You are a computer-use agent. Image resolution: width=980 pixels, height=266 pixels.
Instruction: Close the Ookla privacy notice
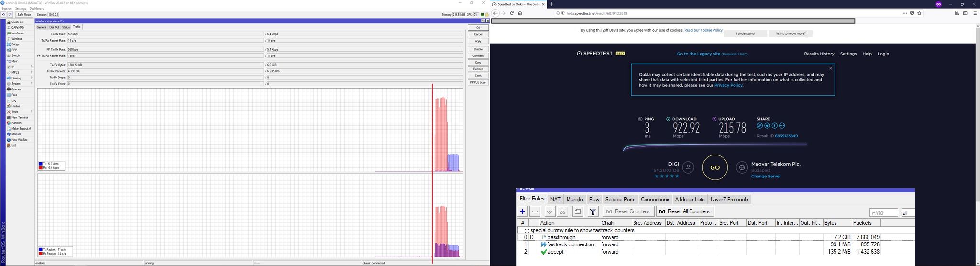point(830,68)
